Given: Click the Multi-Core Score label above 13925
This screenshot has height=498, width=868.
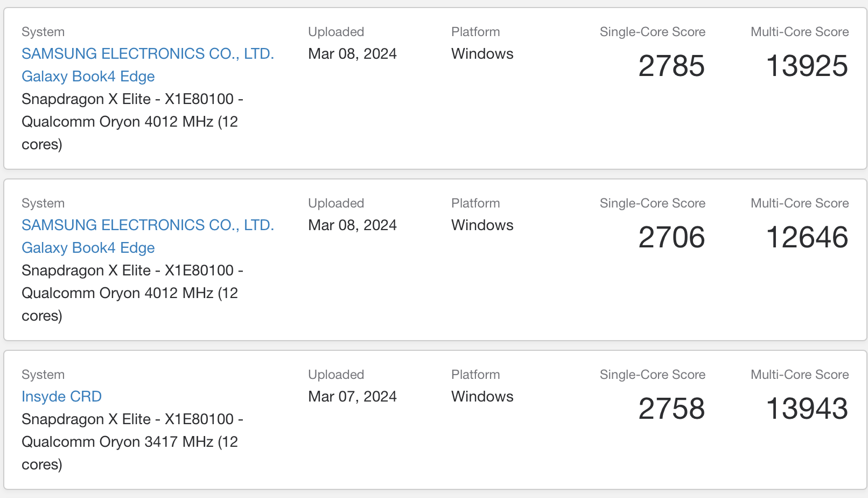Looking at the screenshot, I should click(799, 32).
